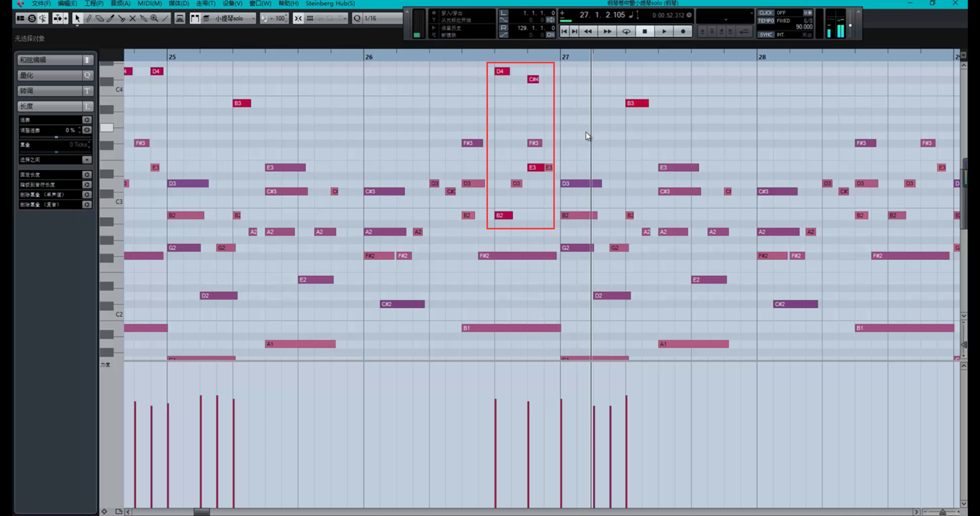Click the Record button in transport
The image size is (980, 516).
point(683,31)
